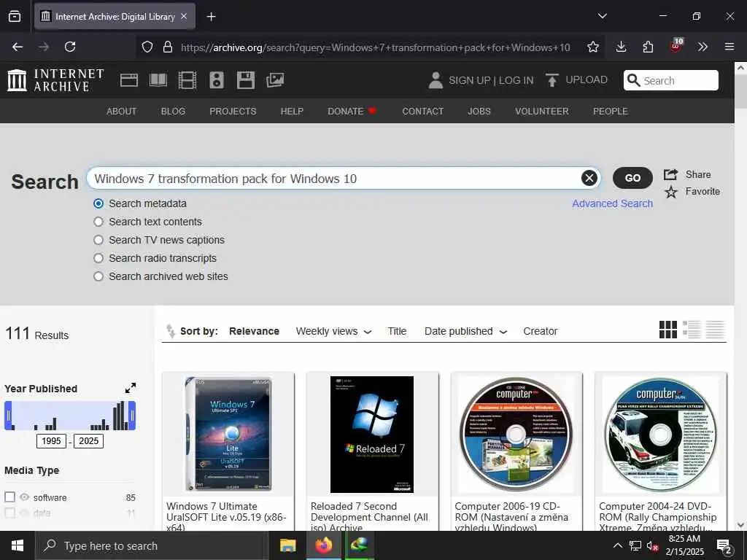
Task: Show hidden system tray icons
Action: coord(617,545)
